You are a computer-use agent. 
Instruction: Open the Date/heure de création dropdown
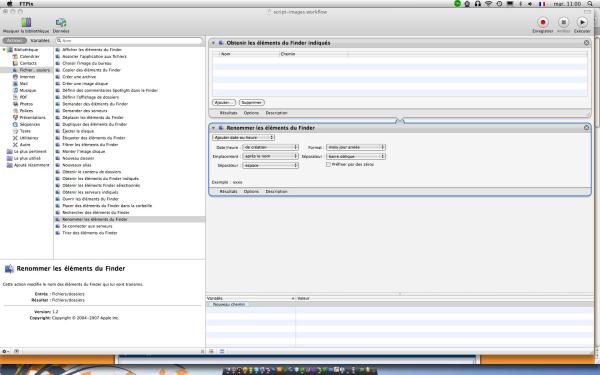[270, 147]
